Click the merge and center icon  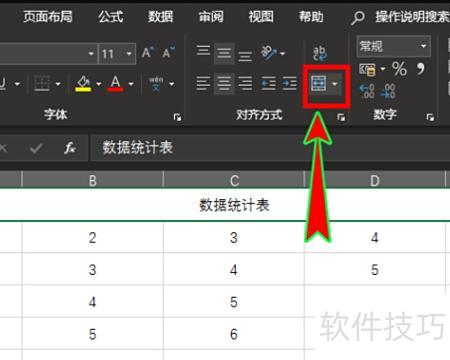click(x=318, y=83)
